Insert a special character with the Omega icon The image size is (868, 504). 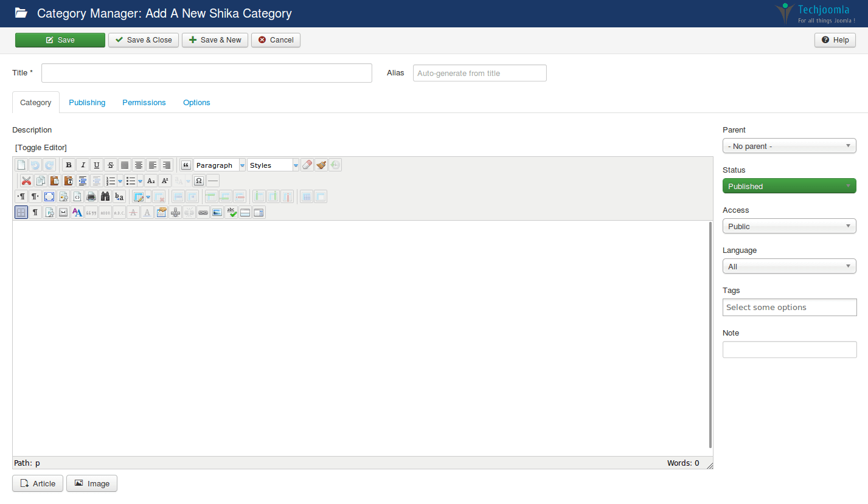[x=198, y=181]
